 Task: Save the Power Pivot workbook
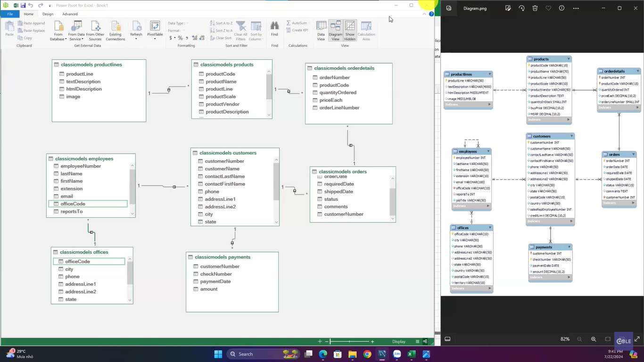23,5
